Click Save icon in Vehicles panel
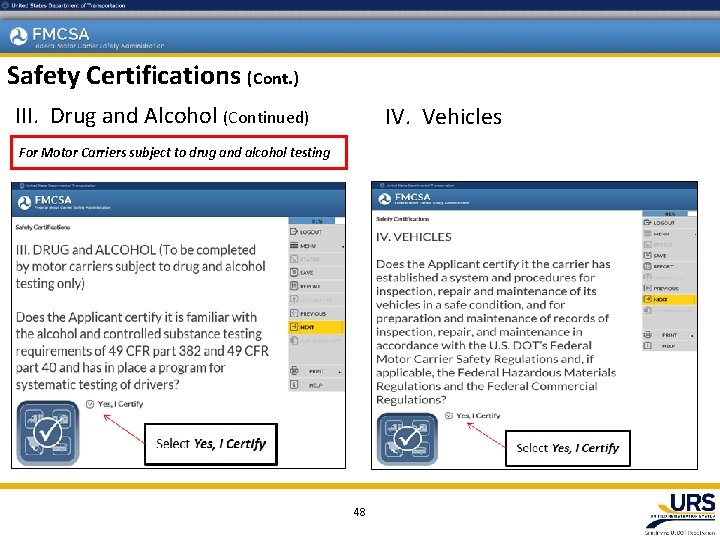This screenshot has width=720, height=540. click(647, 255)
